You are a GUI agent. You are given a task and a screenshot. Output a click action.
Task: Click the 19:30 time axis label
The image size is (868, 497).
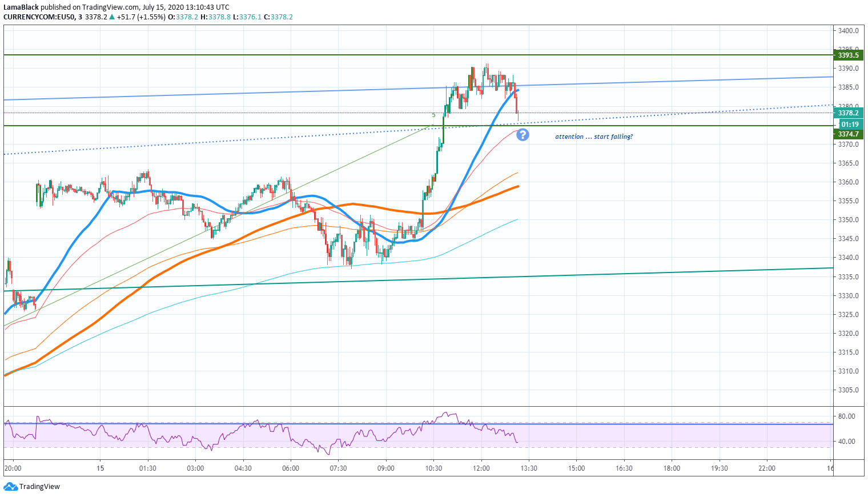coord(720,468)
